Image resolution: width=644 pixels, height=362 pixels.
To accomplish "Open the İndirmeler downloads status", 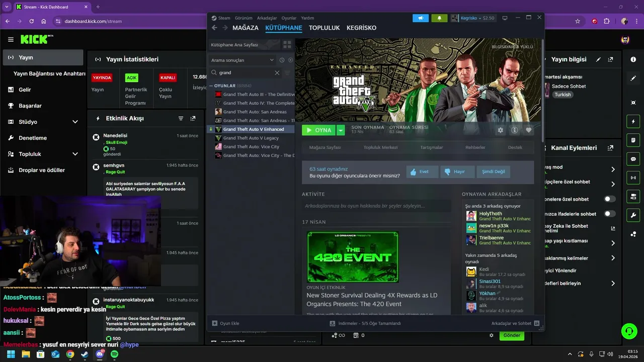I will point(365,323).
